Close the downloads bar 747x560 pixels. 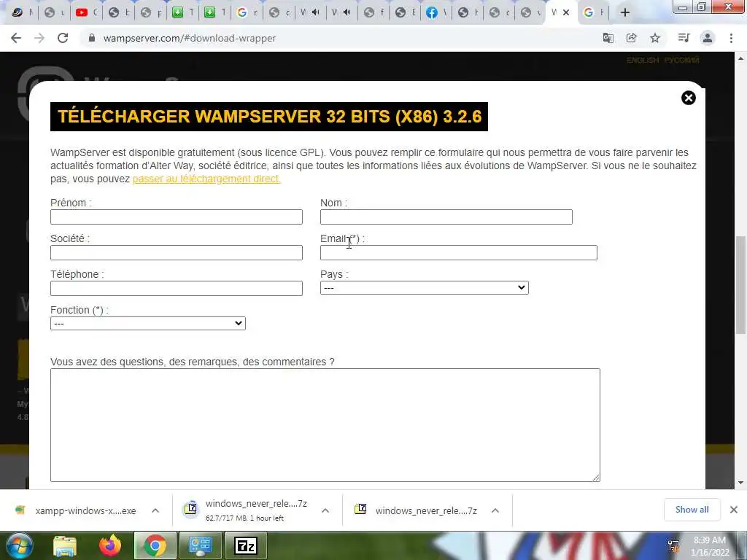(734, 510)
